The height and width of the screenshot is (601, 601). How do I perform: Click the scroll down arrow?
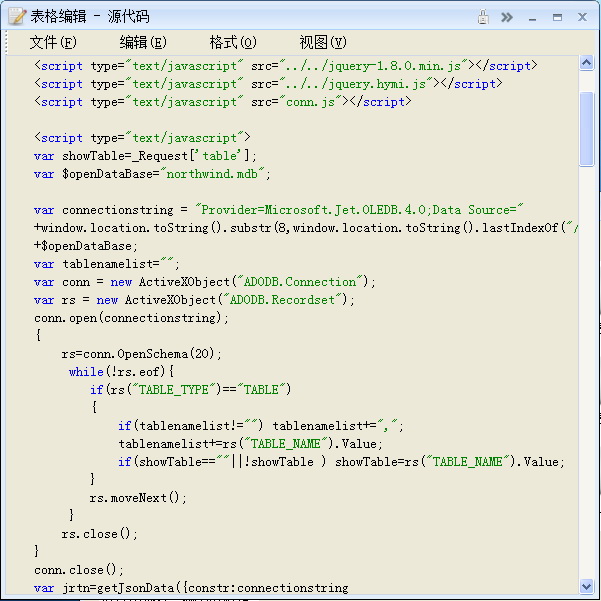coord(586,586)
